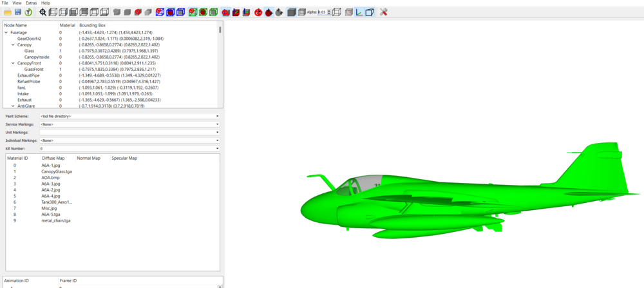Open the Kill Number dropdown
Viewport: 644px width, 288px height.
[129, 148]
